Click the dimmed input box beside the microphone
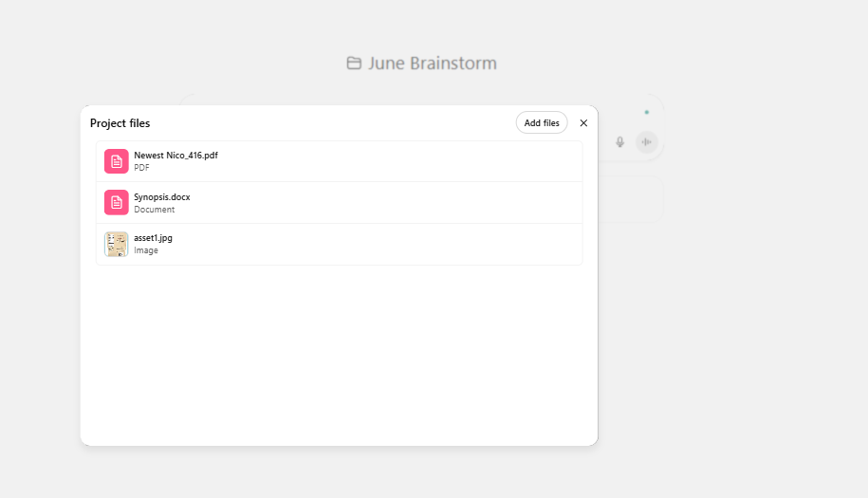868x498 pixels. click(630, 199)
